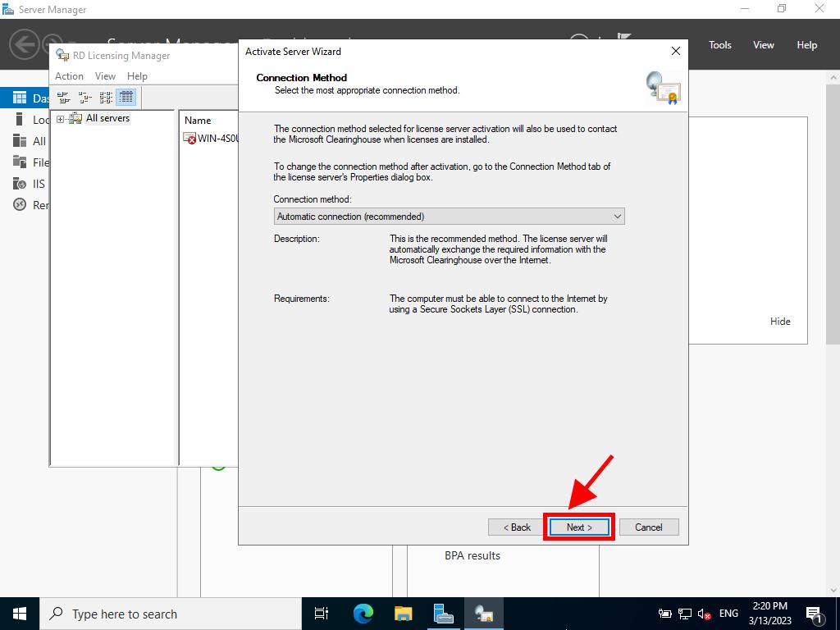Switch to Small Icons view in toolbar
Screen dimensions: 840x630
click(x=84, y=98)
